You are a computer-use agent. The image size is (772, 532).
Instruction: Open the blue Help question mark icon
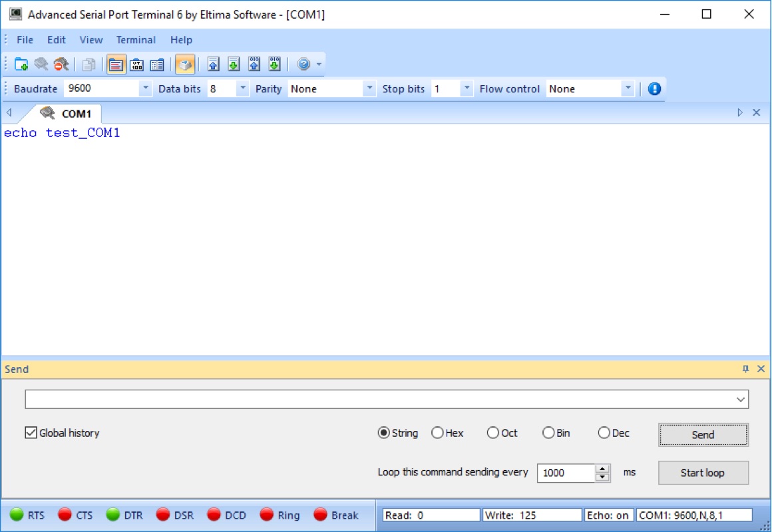click(x=303, y=65)
